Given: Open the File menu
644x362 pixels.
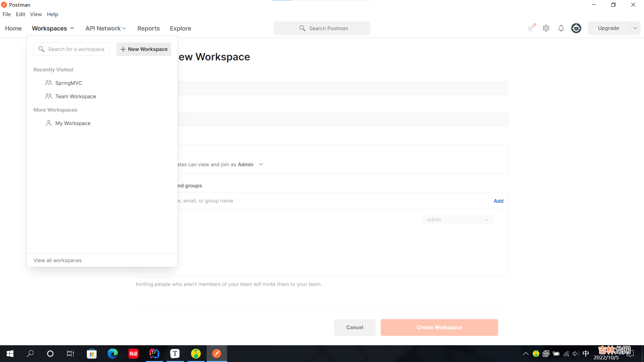Looking at the screenshot, I should (x=7, y=14).
